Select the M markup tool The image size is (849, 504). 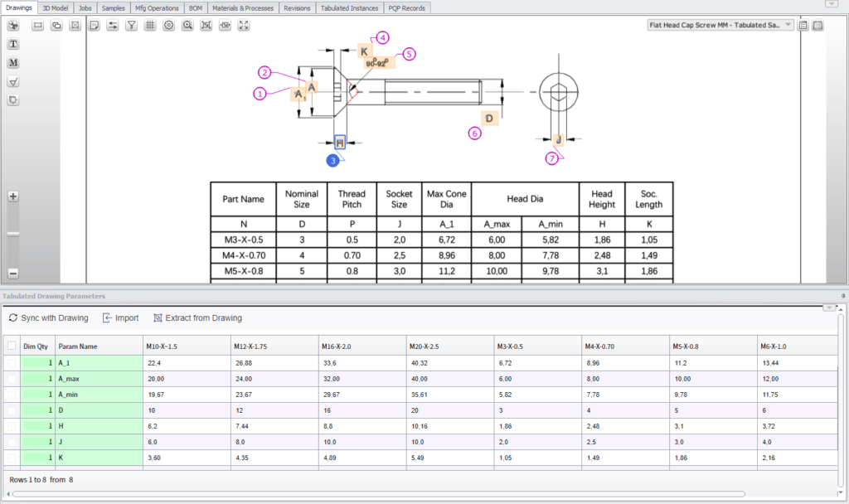(12, 62)
